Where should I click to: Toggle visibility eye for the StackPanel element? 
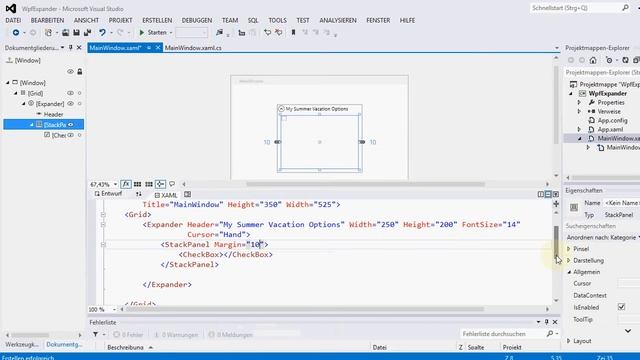pos(71,124)
